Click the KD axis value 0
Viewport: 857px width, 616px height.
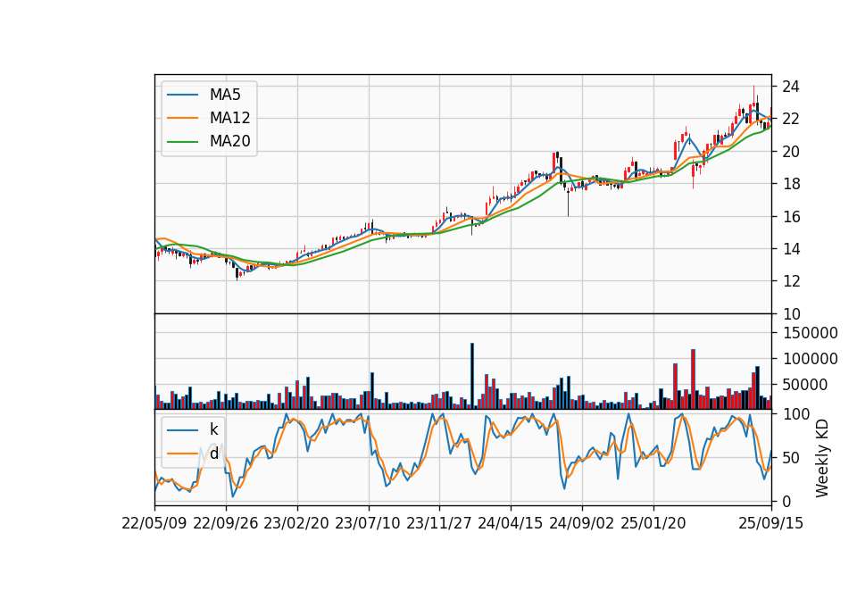(x=786, y=501)
